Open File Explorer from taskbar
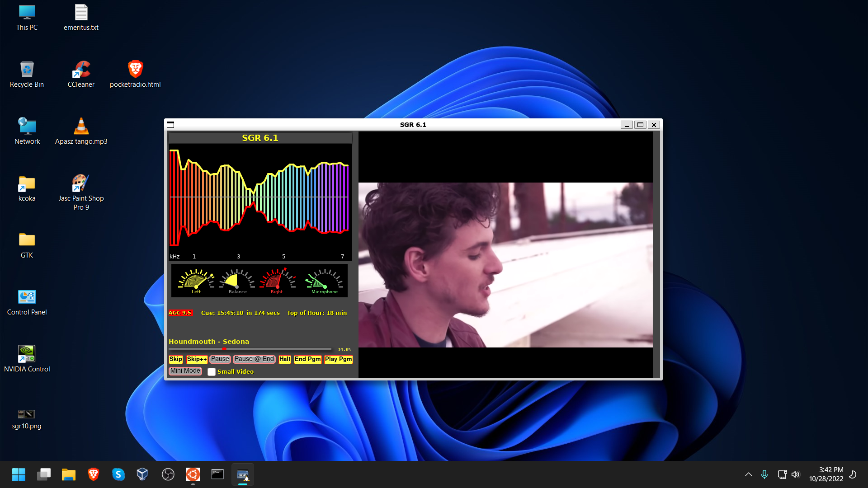The height and width of the screenshot is (488, 868). coord(69,474)
